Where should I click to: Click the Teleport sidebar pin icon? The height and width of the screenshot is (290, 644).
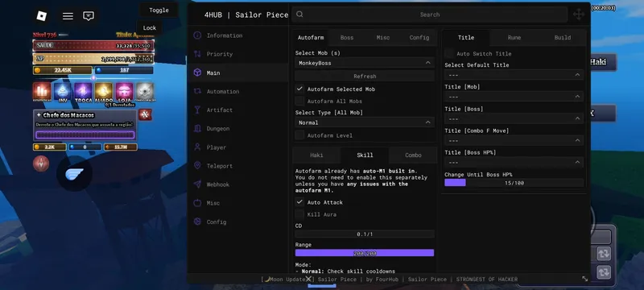[x=197, y=165]
